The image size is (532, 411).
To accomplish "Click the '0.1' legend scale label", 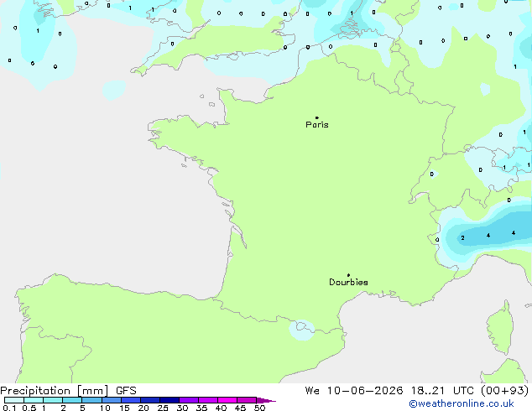I will tap(9, 408).
